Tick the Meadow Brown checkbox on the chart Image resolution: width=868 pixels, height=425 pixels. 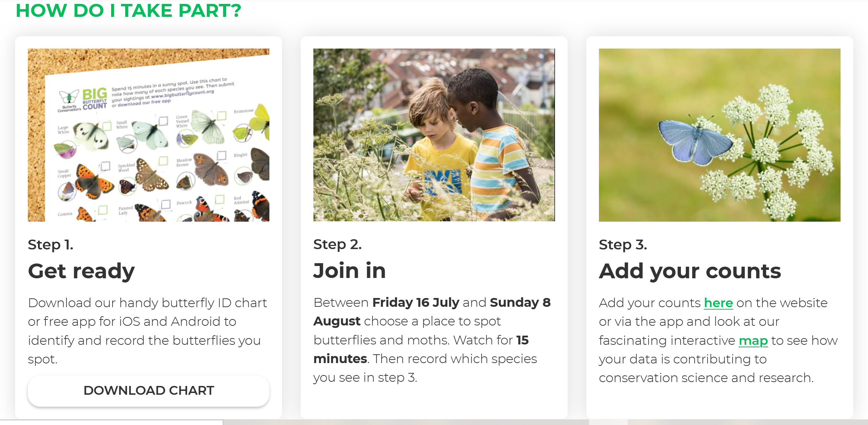tap(222, 155)
